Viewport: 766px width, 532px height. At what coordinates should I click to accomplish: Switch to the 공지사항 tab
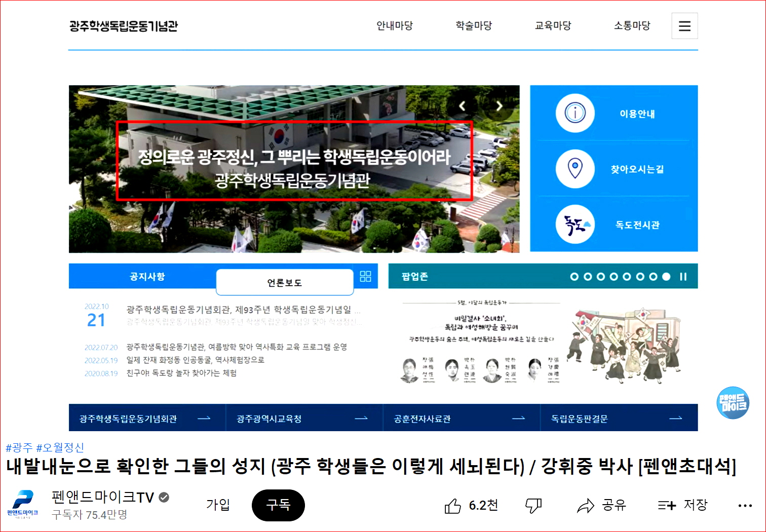pos(147,277)
